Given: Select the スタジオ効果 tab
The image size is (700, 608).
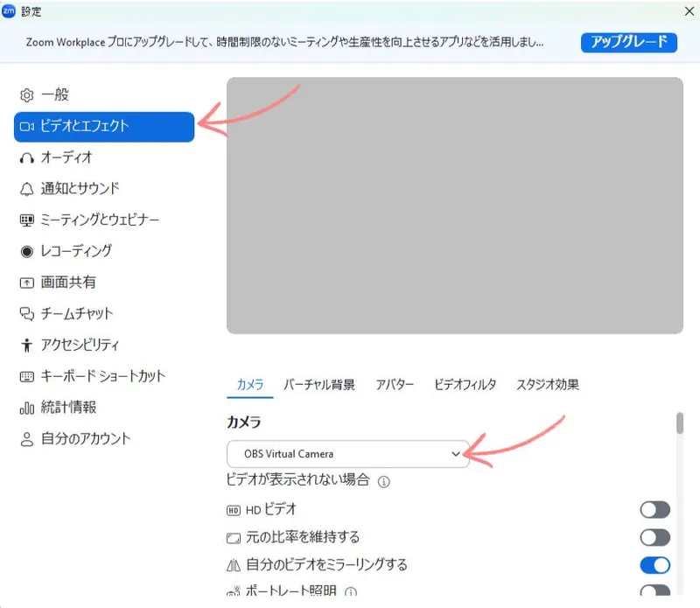Looking at the screenshot, I should click(547, 385).
